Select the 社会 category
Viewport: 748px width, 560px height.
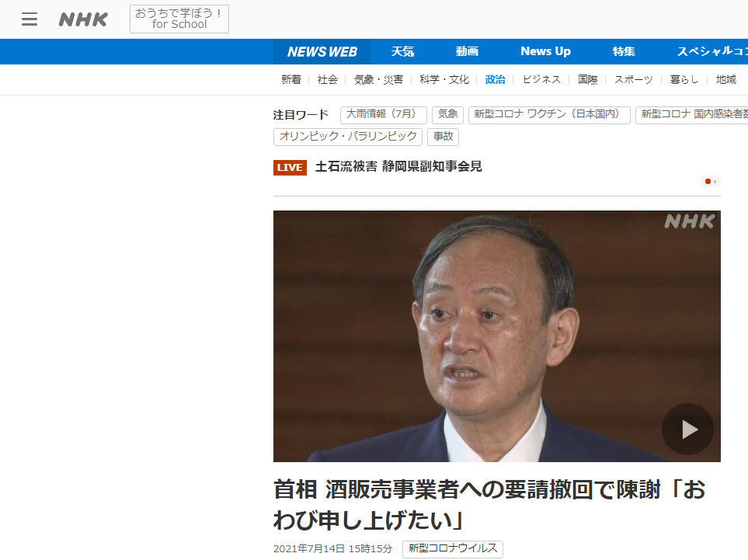click(327, 80)
